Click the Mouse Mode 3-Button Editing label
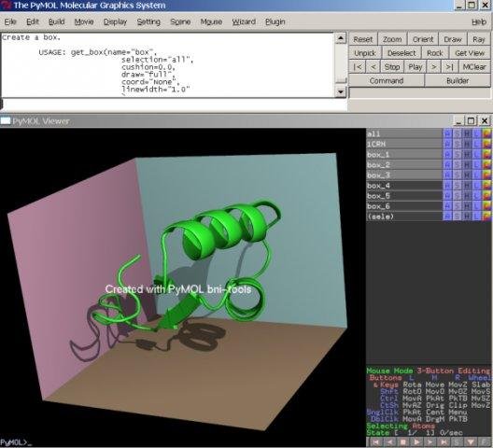 point(428,371)
